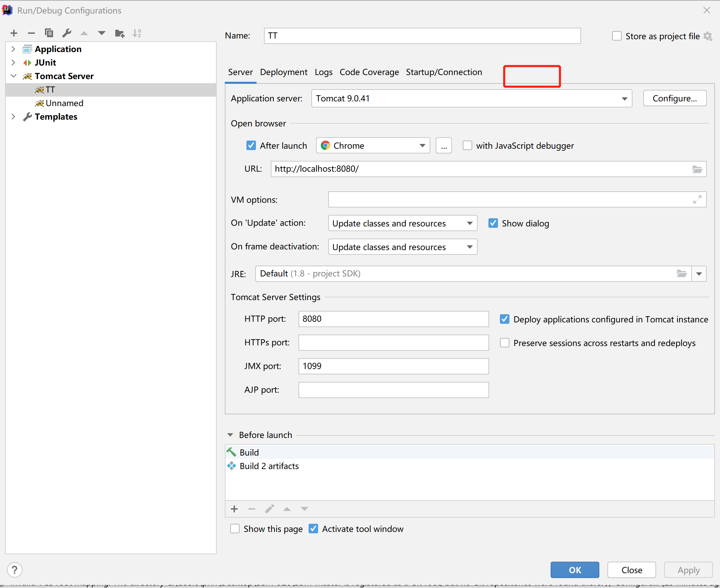Collapse the Tomcat Server tree node

click(13, 76)
